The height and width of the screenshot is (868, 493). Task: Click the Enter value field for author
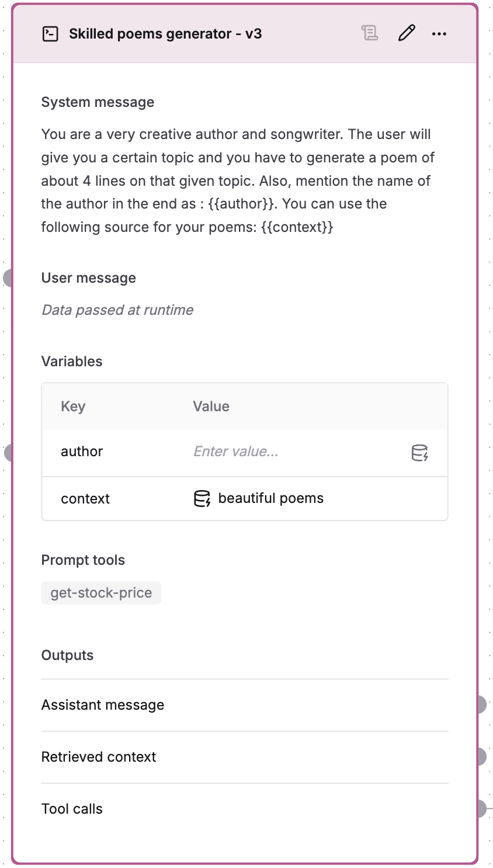235,452
